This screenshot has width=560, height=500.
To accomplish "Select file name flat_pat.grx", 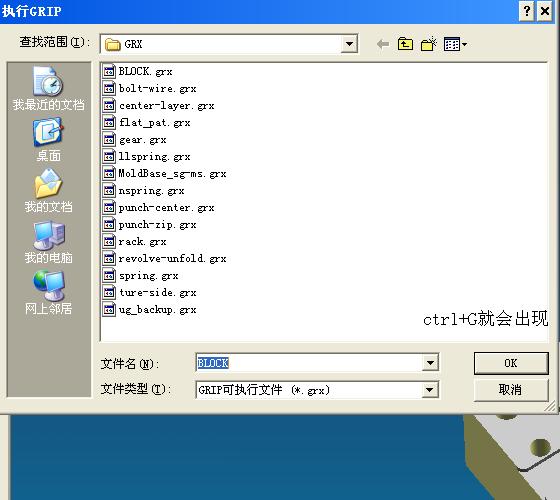I will coord(154,122).
